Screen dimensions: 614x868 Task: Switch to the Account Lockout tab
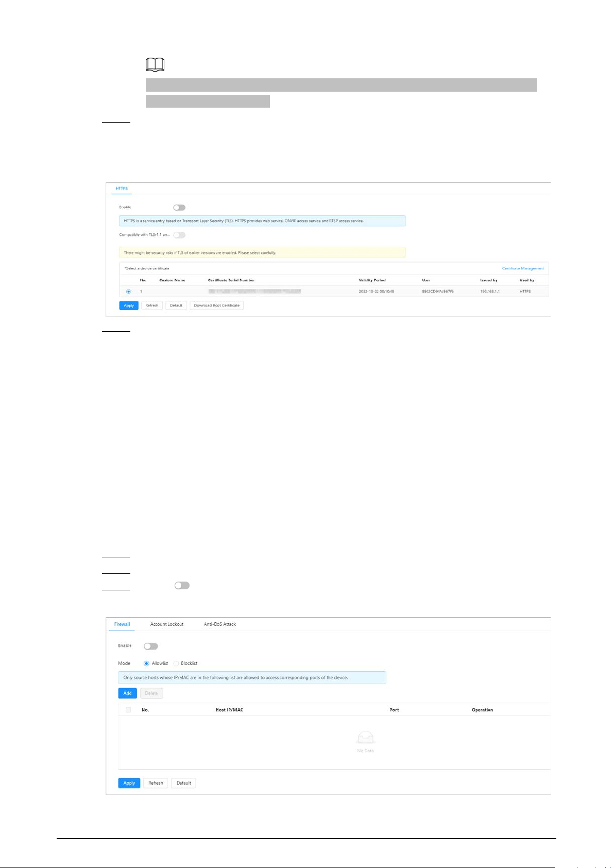tap(167, 624)
